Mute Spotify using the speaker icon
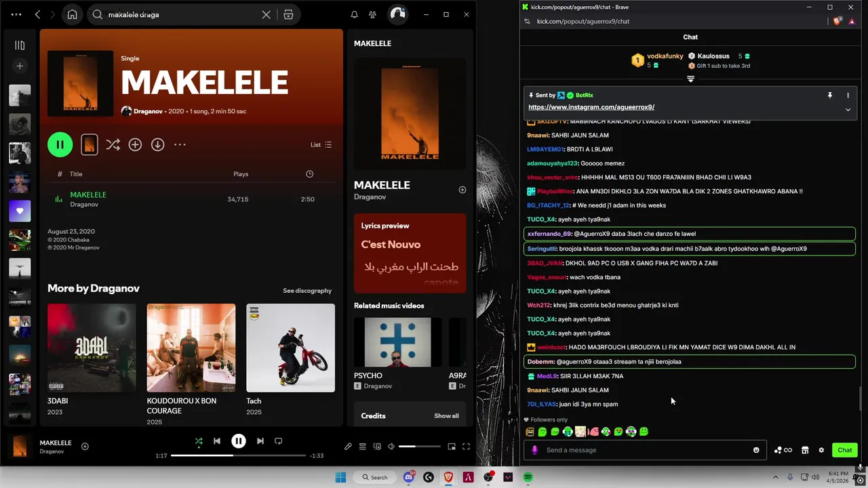This screenshot has height=488, width=868. [x=391, y=447]
